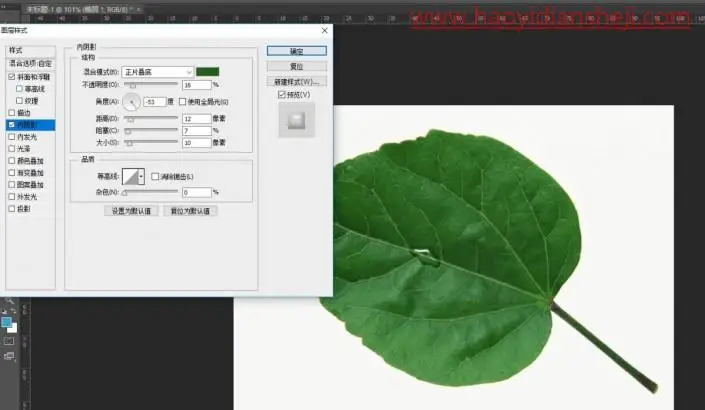Enable the 描边 checkbox
This screenshot has width=705, height=410.
[x=12, y=112]
